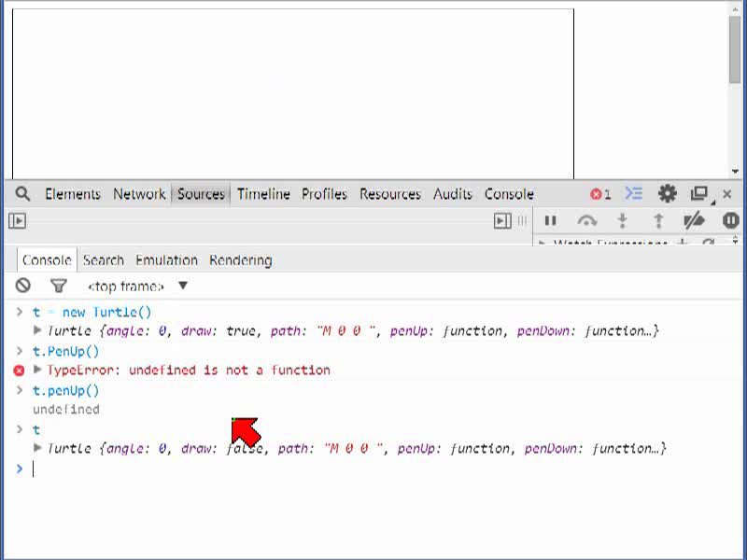
Task: Show the navigator sidebar
Action: click(17, 220)
